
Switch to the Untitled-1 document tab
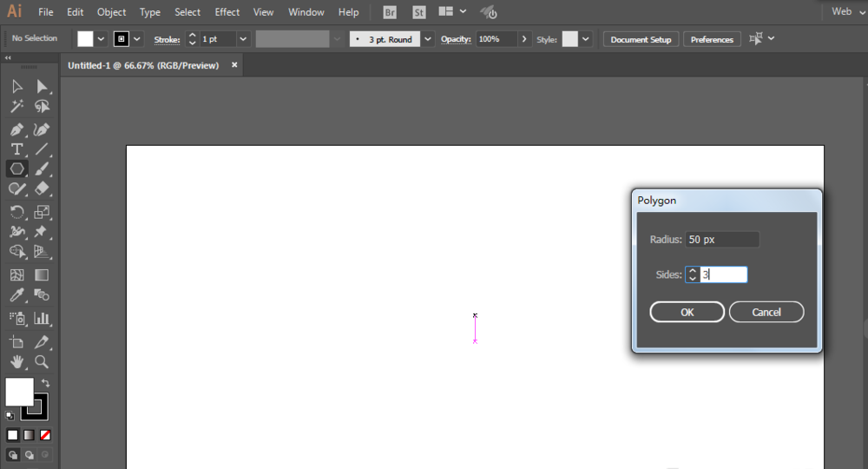[x=143, y=65]
